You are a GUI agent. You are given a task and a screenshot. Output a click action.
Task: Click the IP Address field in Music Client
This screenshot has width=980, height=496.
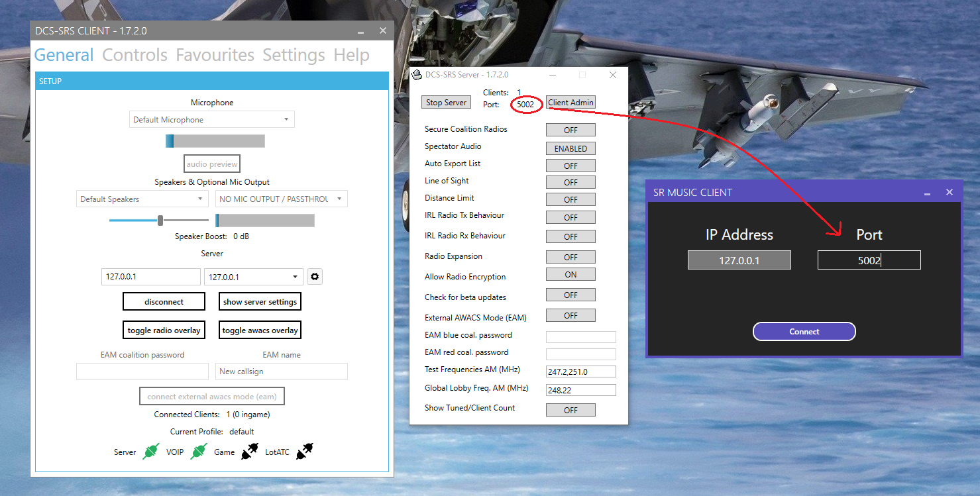click(x=739, y=260)
